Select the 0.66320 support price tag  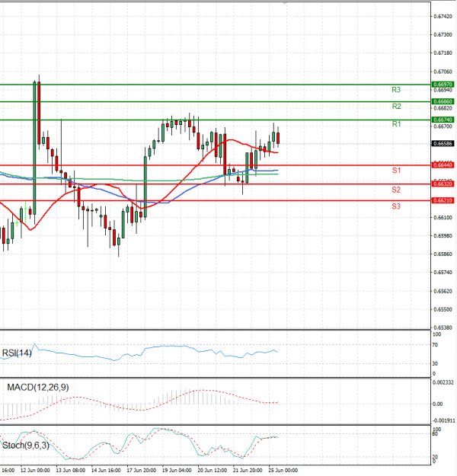point(443,184)
